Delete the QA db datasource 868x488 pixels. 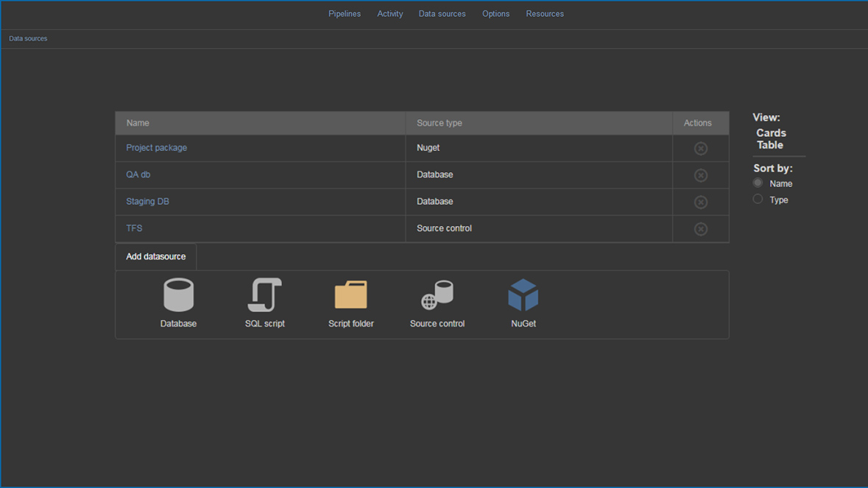700,175
